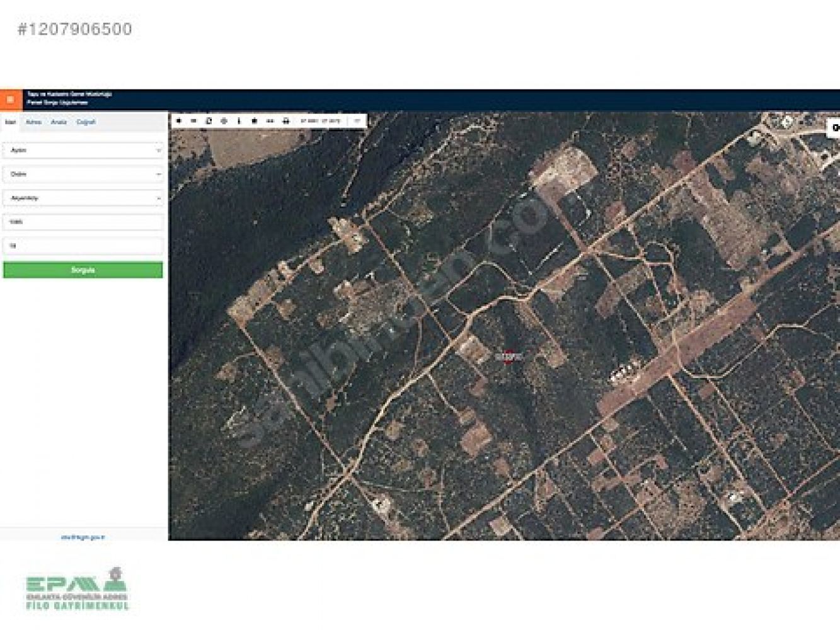This screenshot has width=840, height=630.
Task: Open the orange hamburger menu
Action: click(x=10, y=100)
